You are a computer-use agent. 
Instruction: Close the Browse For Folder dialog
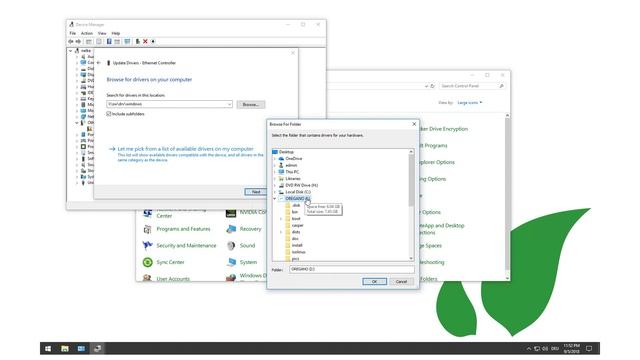(x=414, y=124)
